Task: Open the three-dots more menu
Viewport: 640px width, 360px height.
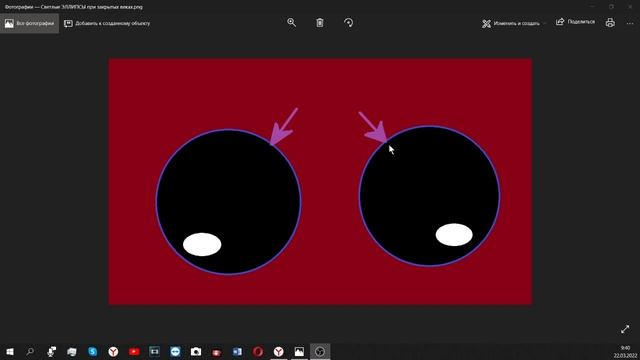Action: coord(630,23)
